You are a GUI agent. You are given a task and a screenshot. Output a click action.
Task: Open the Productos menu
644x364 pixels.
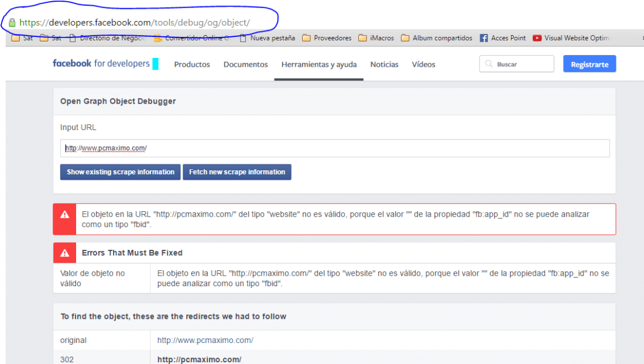[x=192, y=64]
